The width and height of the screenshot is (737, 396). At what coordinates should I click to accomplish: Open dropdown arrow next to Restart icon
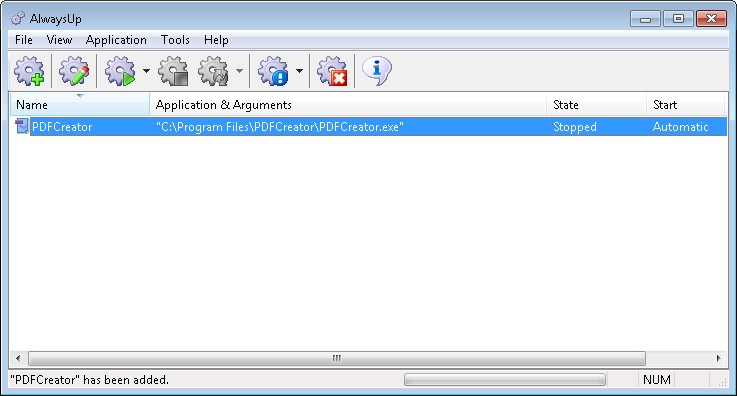click(x=239, y=71)
